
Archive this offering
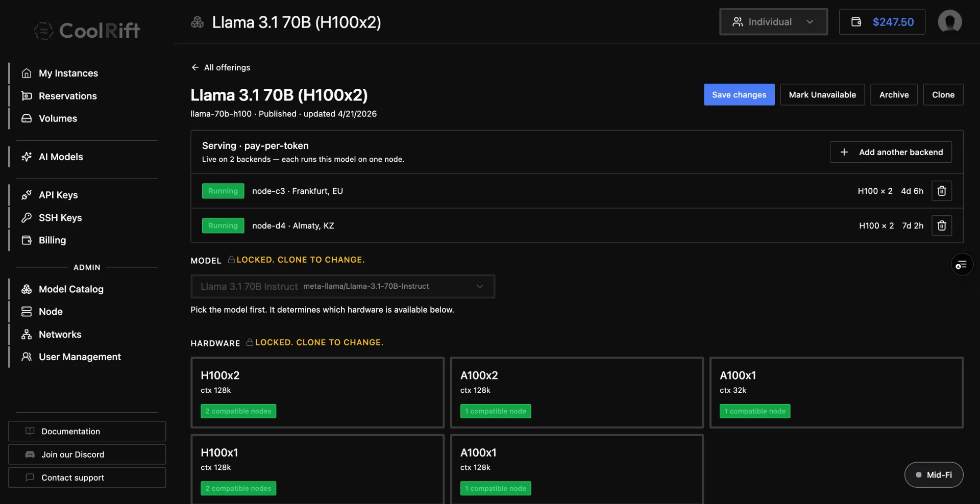click(x=894, y=95)
